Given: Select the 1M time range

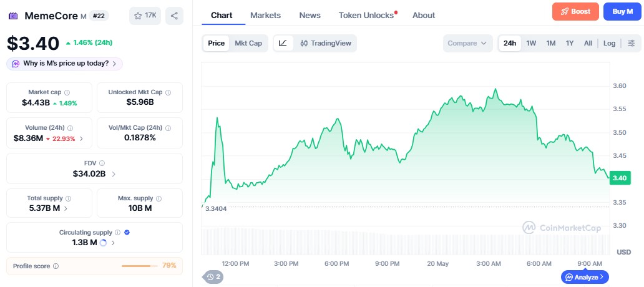Looking at the screenshot, I should click(x=551, y=43).
